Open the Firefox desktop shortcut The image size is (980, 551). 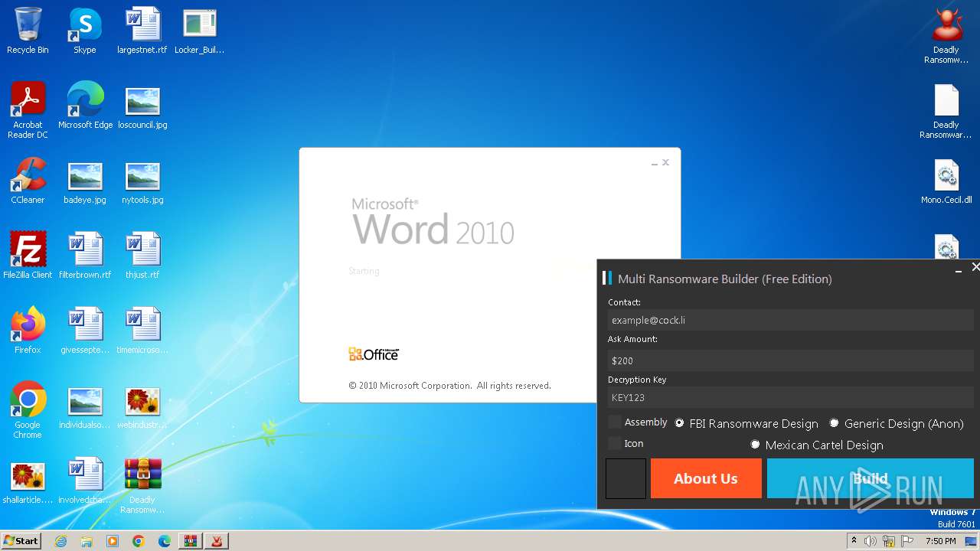point(28,331)
